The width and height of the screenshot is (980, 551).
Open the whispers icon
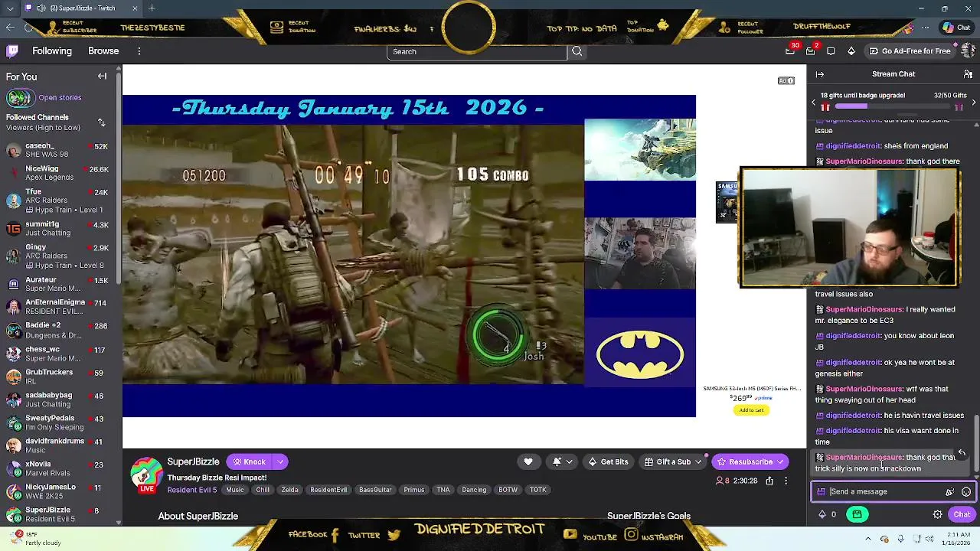(x=831, y=51)
